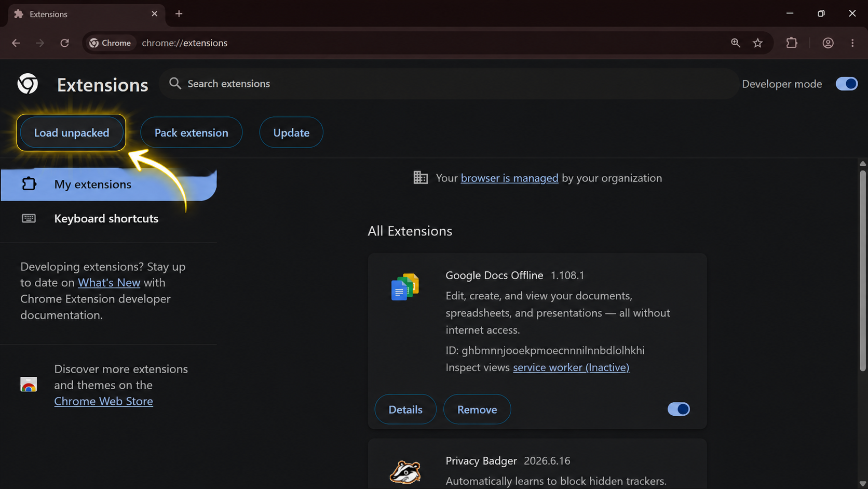The width and height of the screenshot is (868, 489).
Task: Open Chrome's three-dot menu
Action: [x=852, y=43]
